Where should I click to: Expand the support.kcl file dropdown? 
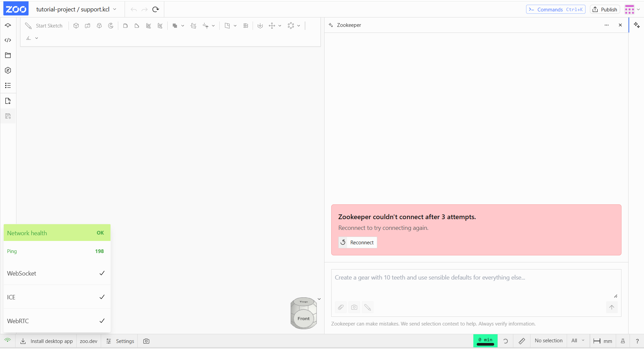[x=115, y=9]
